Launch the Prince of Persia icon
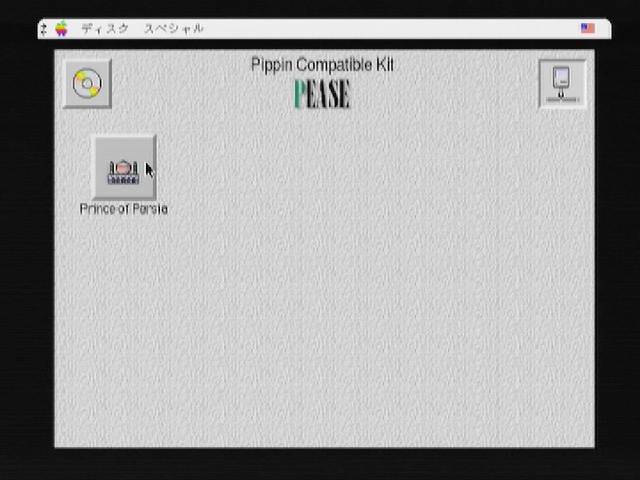Viewport: 640px width, 480px height. click(x=124, y=167)
